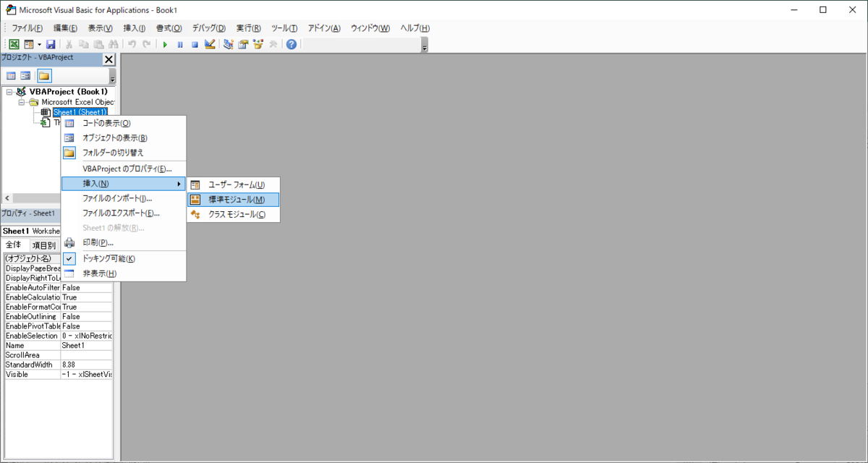Image resolution: width=868 pixels, height=463 pixels.
Task: Toggle Design Mode icon
Action: click(210, 44)
